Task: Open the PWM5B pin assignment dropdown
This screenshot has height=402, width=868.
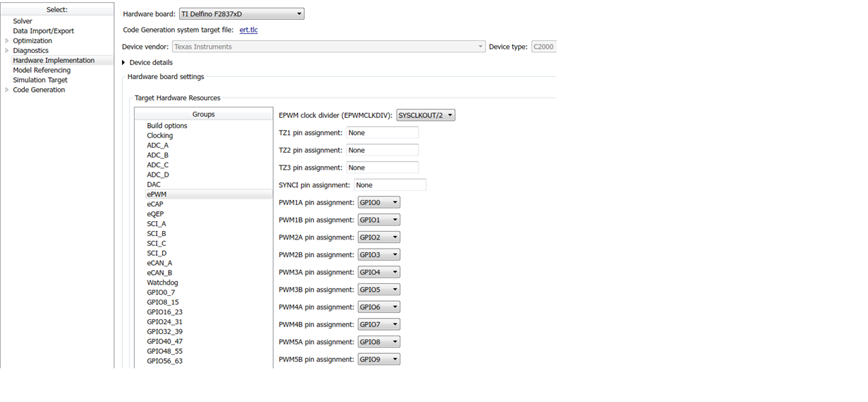Action: point(379,359)
